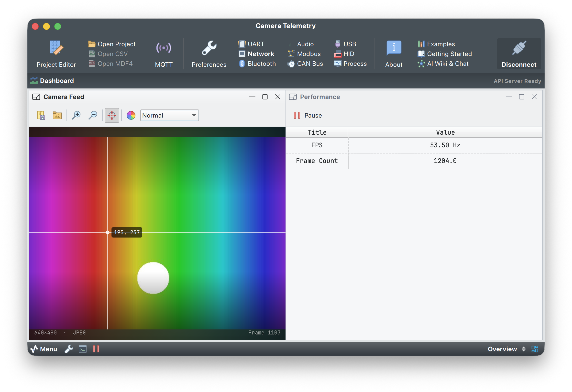Toggle the crosshair tool button

(x=112, y=115)
